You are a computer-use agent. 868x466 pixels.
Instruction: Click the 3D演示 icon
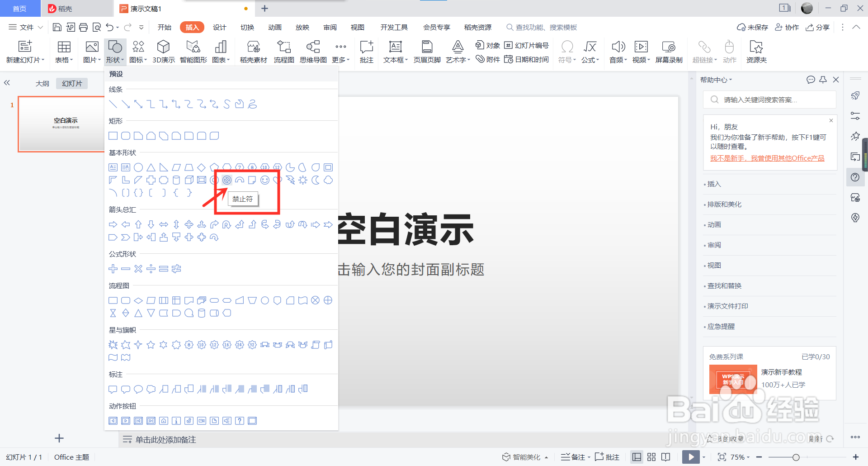click(164, 52)
